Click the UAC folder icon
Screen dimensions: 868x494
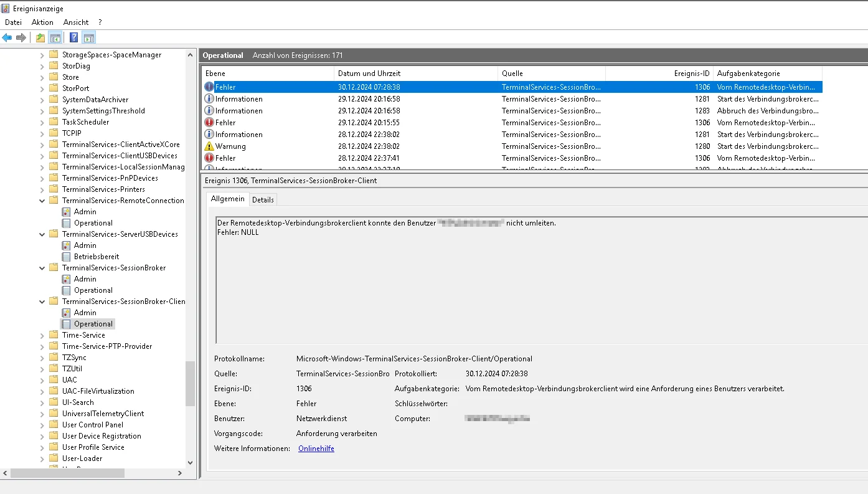click(x=54, y=380)
